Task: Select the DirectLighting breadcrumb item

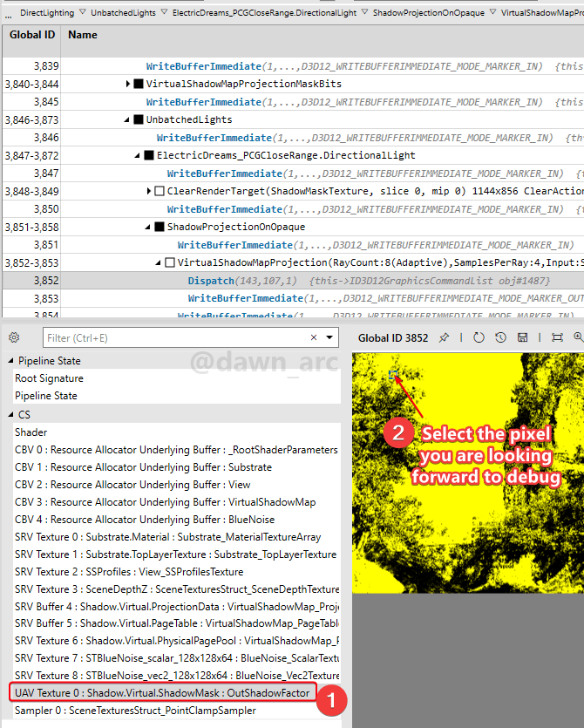Action: tap(45, 12)
